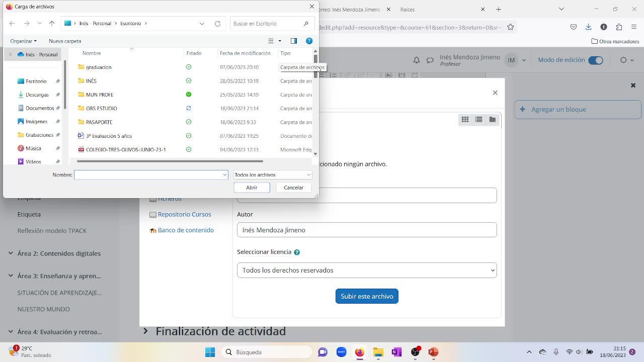Open Repositorio Cursos repository
The width and height of the screenshot is (644, 362).
tap(184, 214)
